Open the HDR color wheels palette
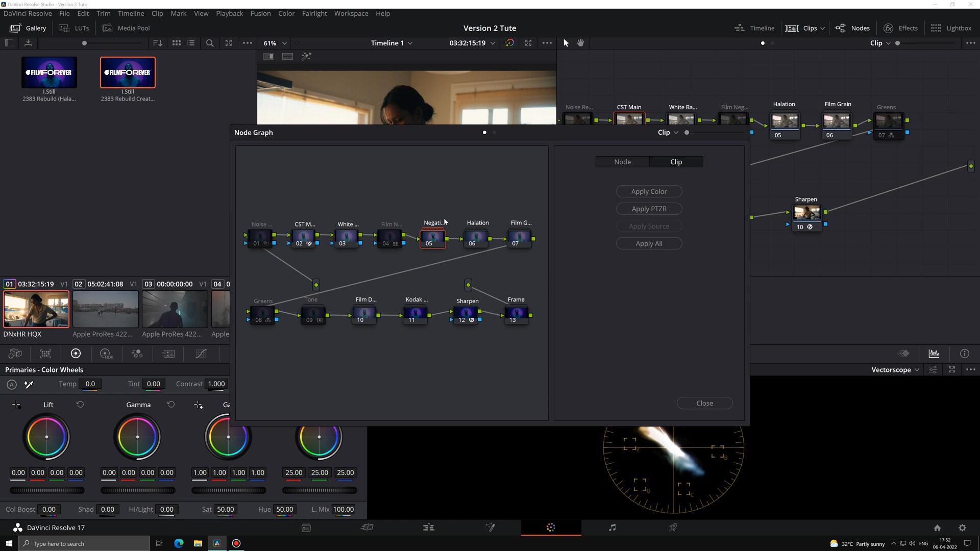This screenshot has height=551, width=980. click(x=106, y=354)
